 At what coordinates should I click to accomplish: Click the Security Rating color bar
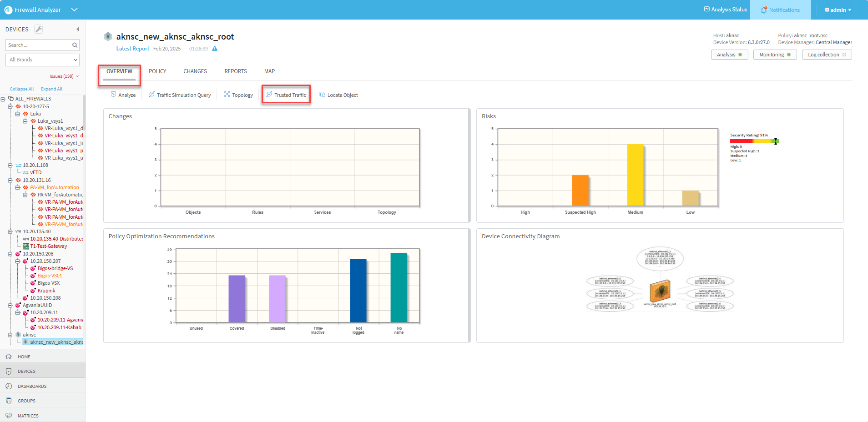click(x=754, y=141)
